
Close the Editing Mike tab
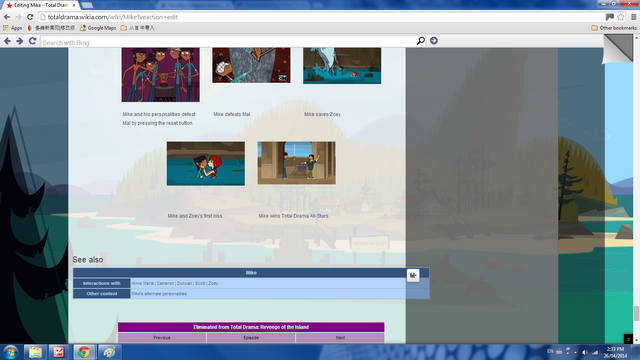[74, 5]
